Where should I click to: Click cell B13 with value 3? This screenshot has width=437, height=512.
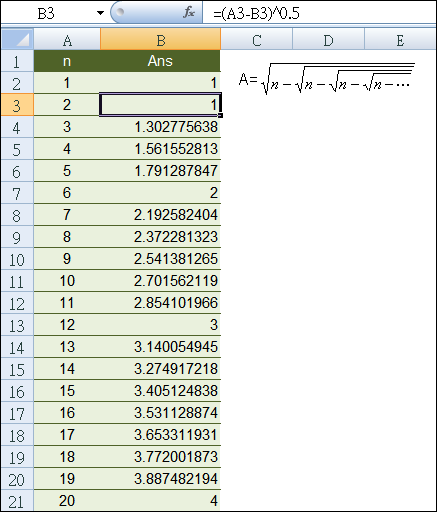(160, 325)
